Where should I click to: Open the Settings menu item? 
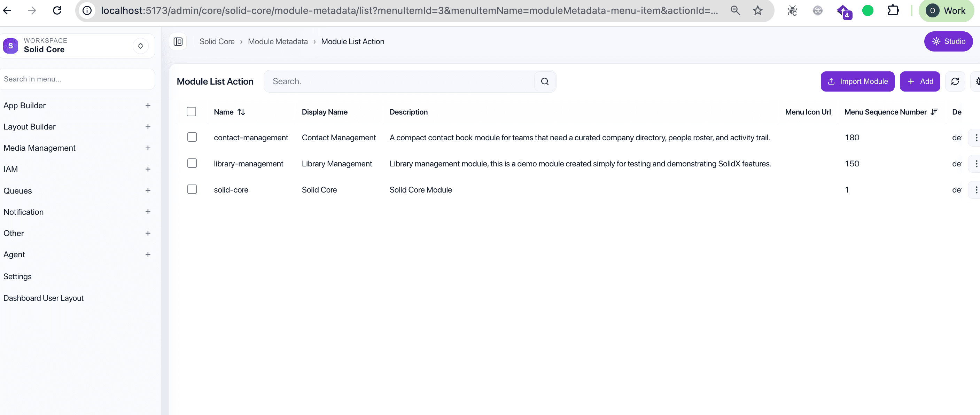(x=17, y=276)
